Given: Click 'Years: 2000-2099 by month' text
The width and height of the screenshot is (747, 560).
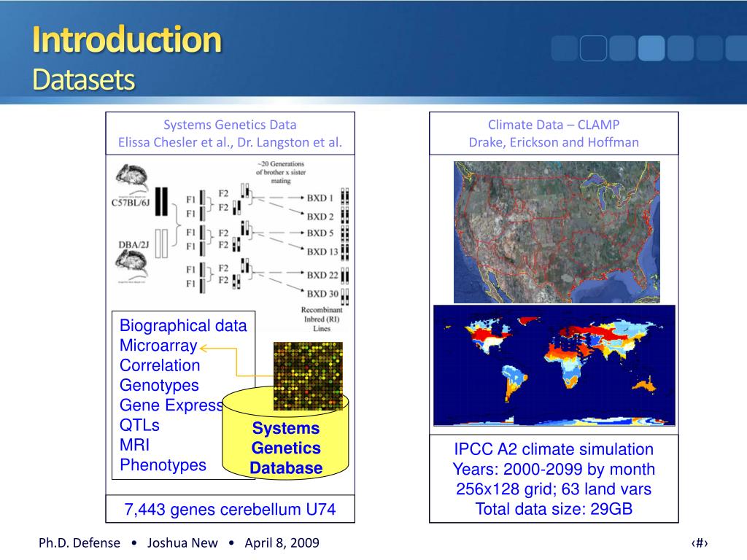Looking at the screenshot, I should [554, 470].
